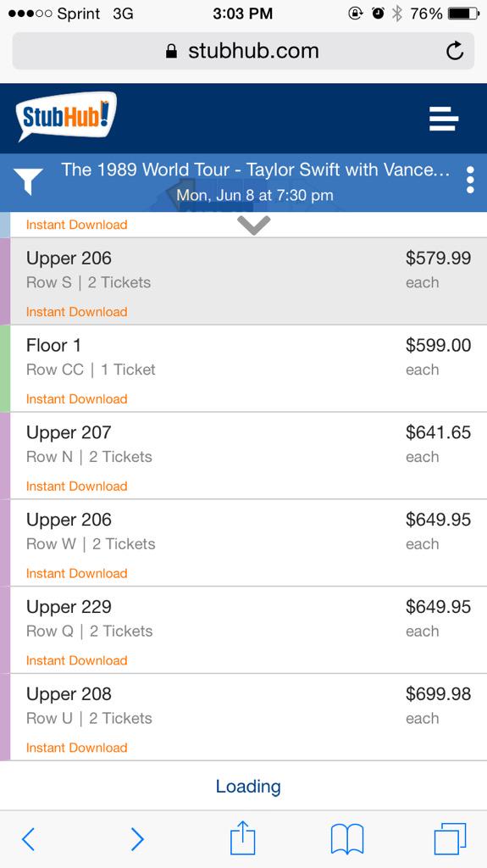Open the Upper 206 Row W listing
487x868 pixels.
[x=244, y=543]
